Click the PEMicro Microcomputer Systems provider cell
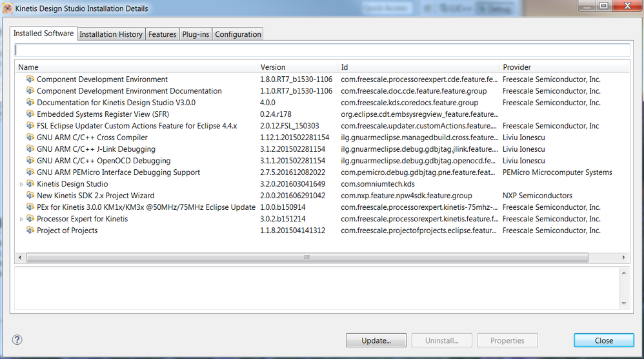Viewport: 644px width, 359px height. [558, 172]
